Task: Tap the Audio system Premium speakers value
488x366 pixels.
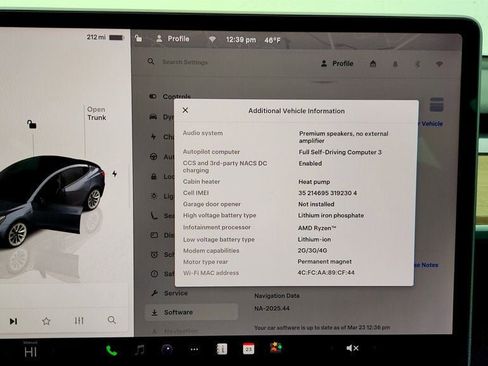Action: [x=343, y=137]
